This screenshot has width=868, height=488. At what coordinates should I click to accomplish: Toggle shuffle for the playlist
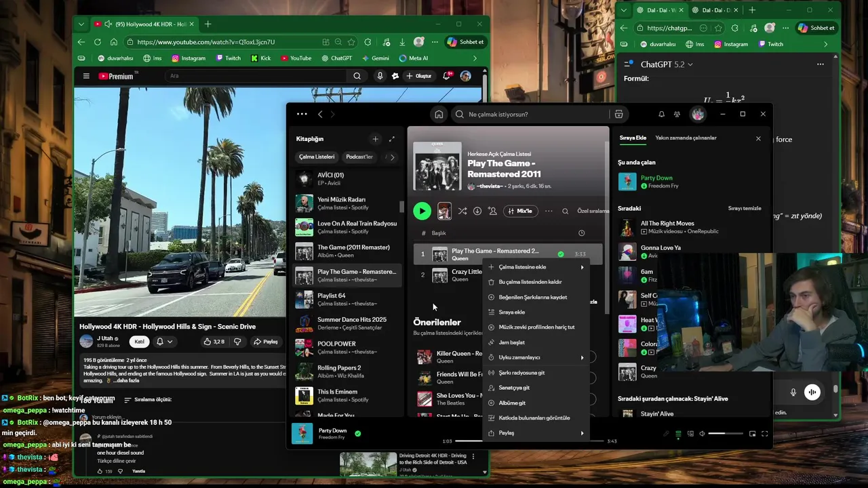462,211
